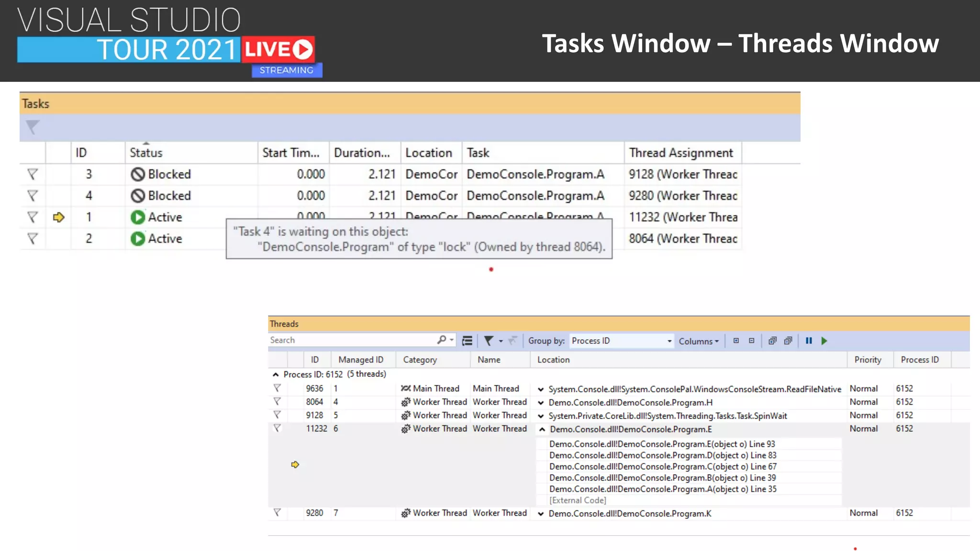Click the search magnifier icon in Threads
The height and width of the screenshot is (551, 980).
point(441,340)
